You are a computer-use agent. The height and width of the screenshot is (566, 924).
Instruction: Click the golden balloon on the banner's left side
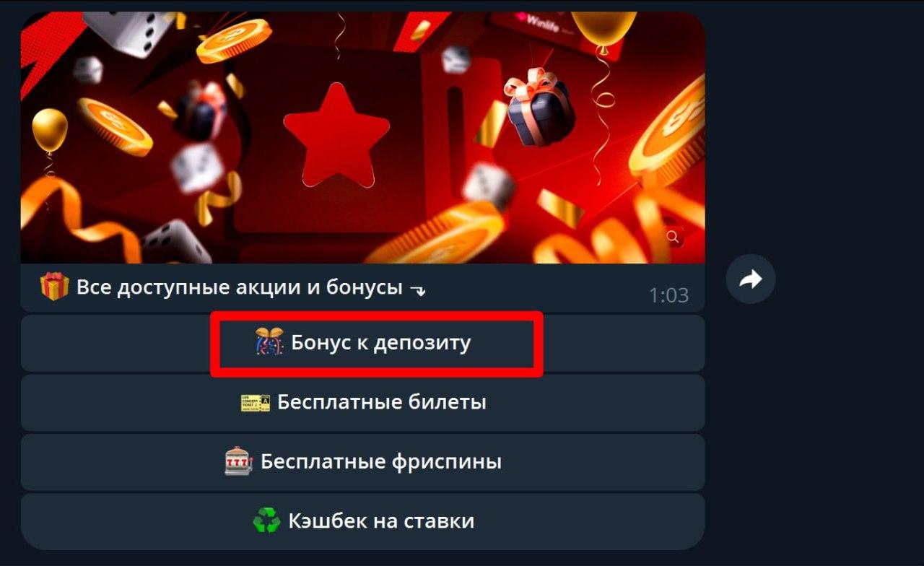(x=50, y=130)
